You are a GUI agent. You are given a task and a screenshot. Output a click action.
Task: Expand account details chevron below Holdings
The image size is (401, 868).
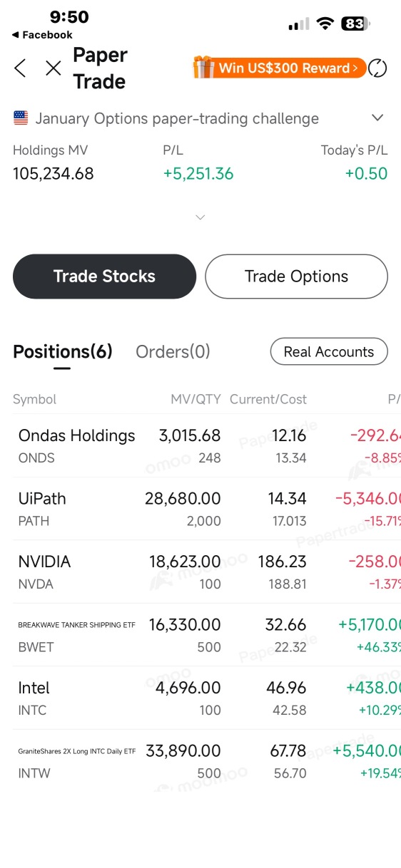point(200,217)
